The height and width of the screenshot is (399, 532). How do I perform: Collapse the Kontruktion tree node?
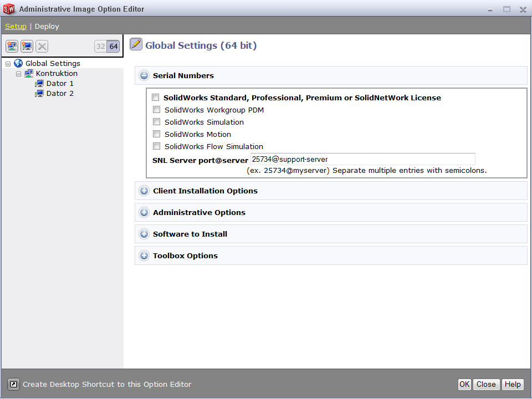point(19,74)
